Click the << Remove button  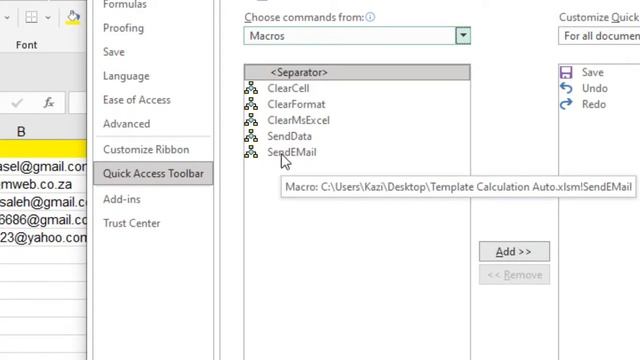[x=514, y=275]
